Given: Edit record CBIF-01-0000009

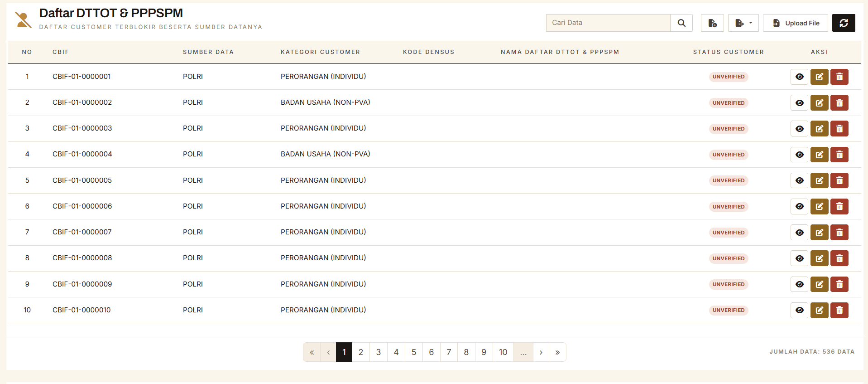Looking at the screenshot, I should (x=820, y=284).
